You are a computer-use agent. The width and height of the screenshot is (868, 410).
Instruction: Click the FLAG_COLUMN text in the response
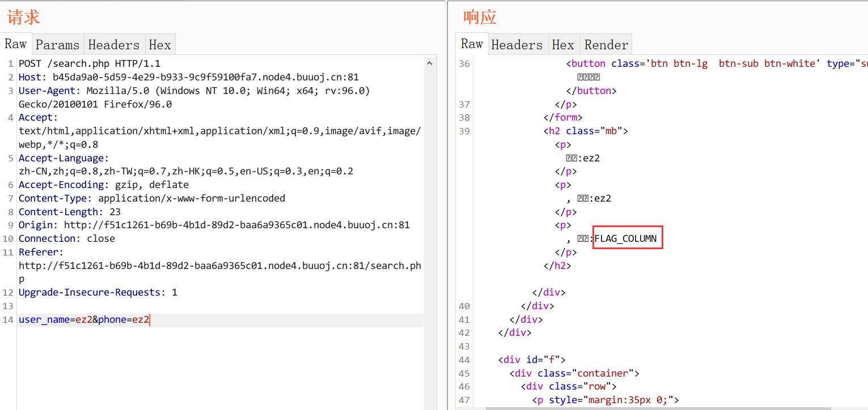(x=625, y=238)
